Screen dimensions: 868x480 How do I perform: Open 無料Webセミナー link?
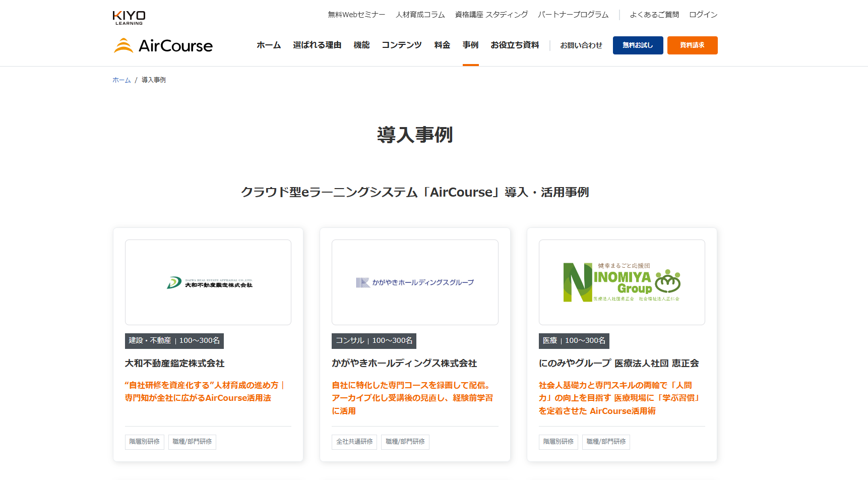pyautogui.click(x=356, y=15)
